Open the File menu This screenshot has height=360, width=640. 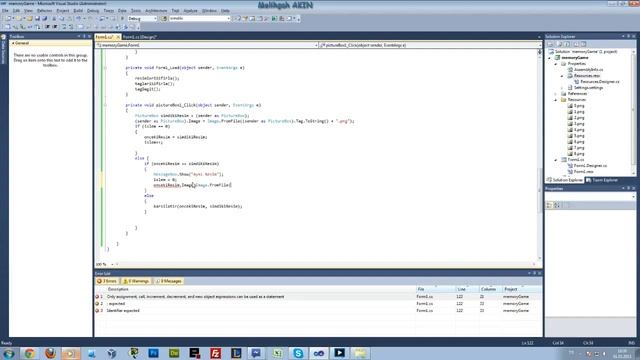(x=5, y=11)
